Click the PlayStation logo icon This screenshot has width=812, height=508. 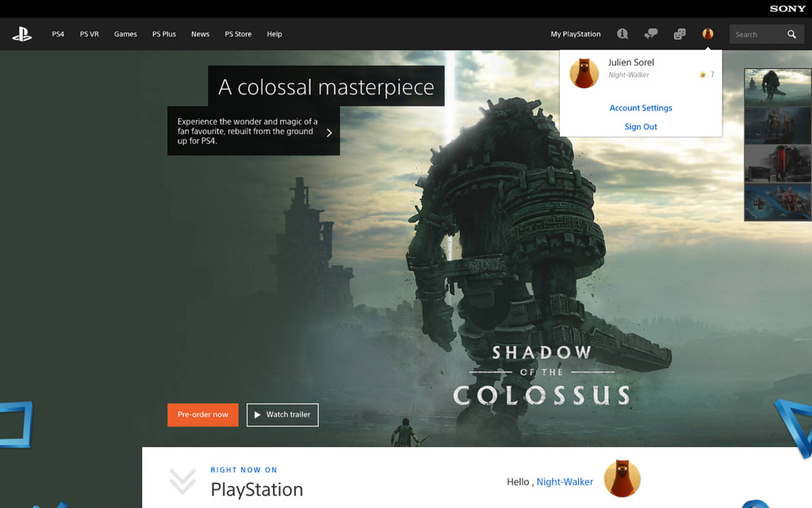(21, 34)
